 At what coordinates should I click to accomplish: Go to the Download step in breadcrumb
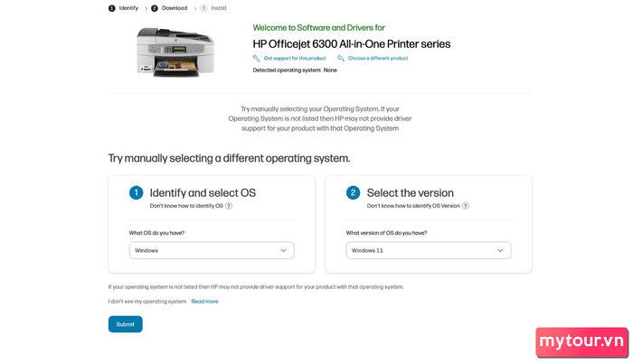[x=175, y=8]
